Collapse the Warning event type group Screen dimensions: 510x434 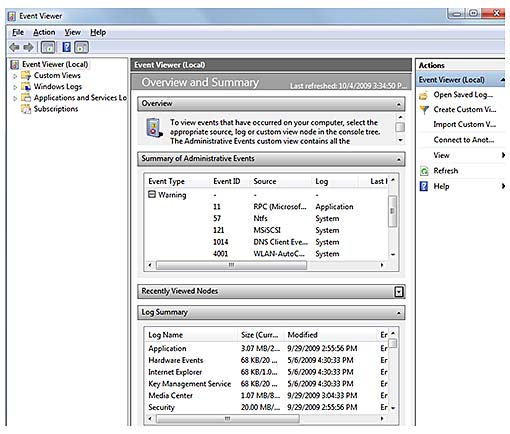[x=152, y=194]
